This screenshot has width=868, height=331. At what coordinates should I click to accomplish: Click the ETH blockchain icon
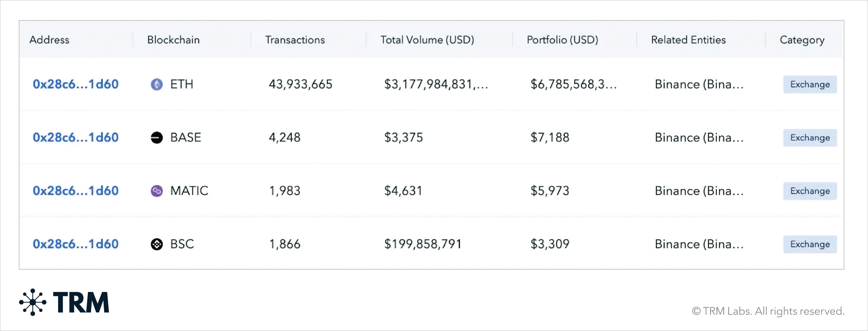157,84
